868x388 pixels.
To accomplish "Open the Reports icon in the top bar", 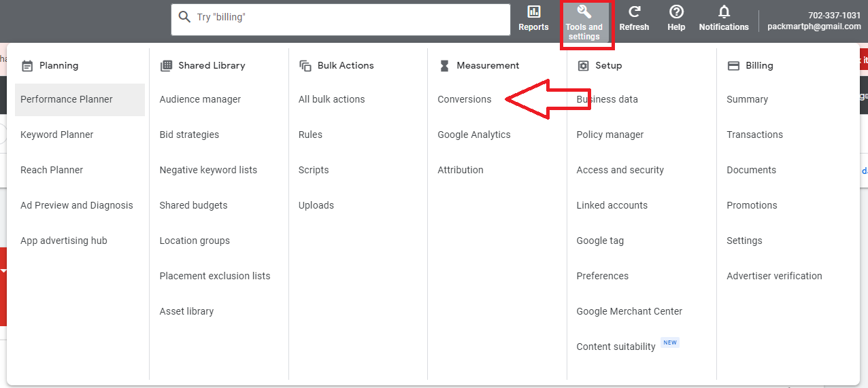I will click(533, 12).
